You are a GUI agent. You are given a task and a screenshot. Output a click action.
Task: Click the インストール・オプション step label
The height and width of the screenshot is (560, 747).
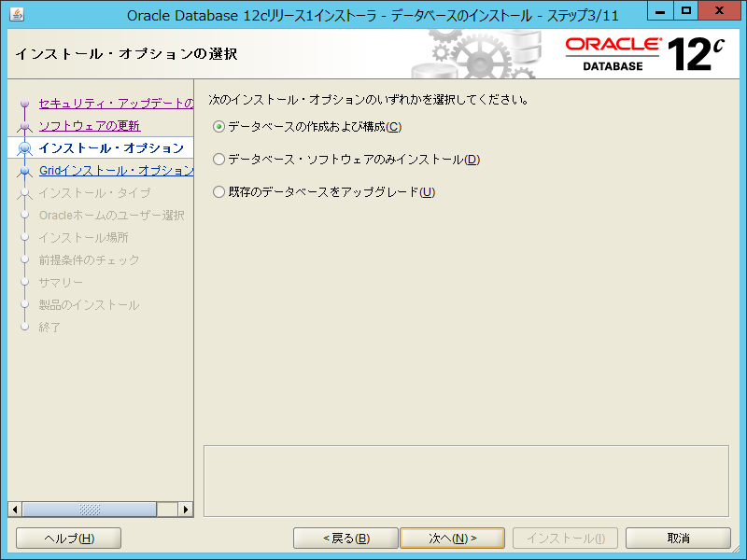pyautogui.click(x=111, y=148)
